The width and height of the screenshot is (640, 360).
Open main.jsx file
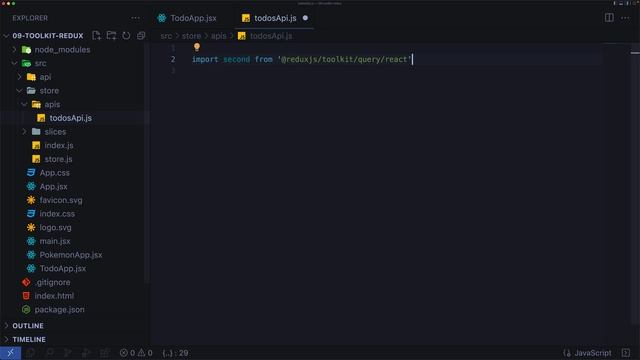coord(55,241)
